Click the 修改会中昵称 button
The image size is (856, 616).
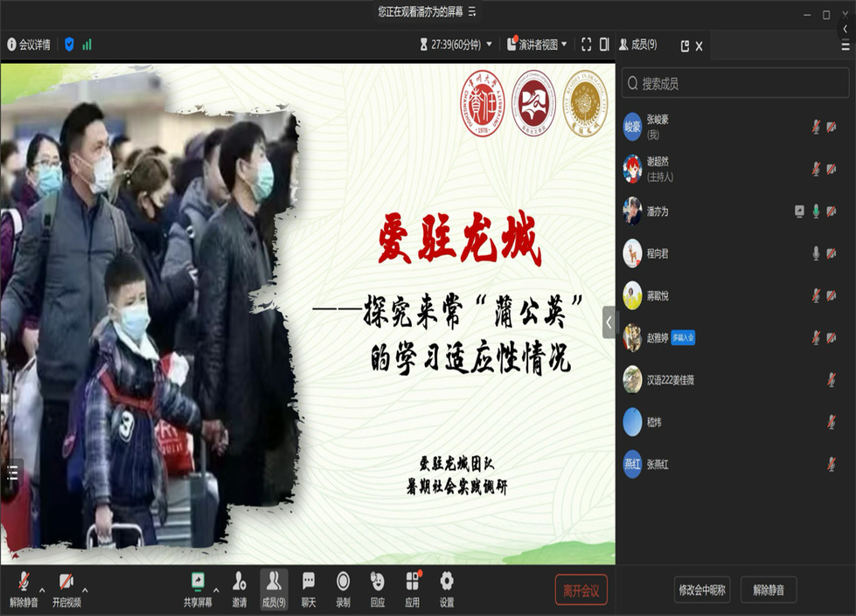click(702, 590)
